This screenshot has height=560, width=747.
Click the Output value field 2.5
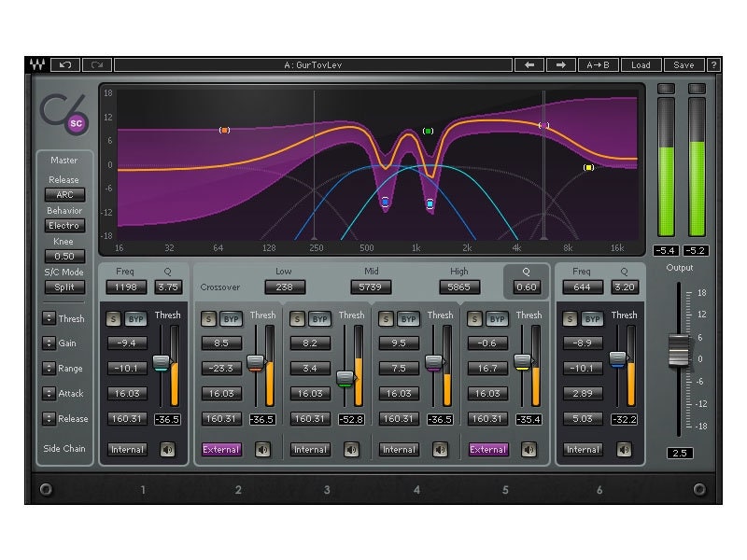click(x=680, y=453)
